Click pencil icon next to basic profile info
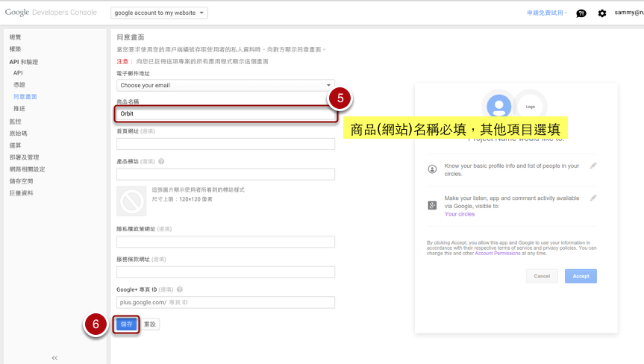Viewport: 644px width, 364px height. click(x=593, y=166)
